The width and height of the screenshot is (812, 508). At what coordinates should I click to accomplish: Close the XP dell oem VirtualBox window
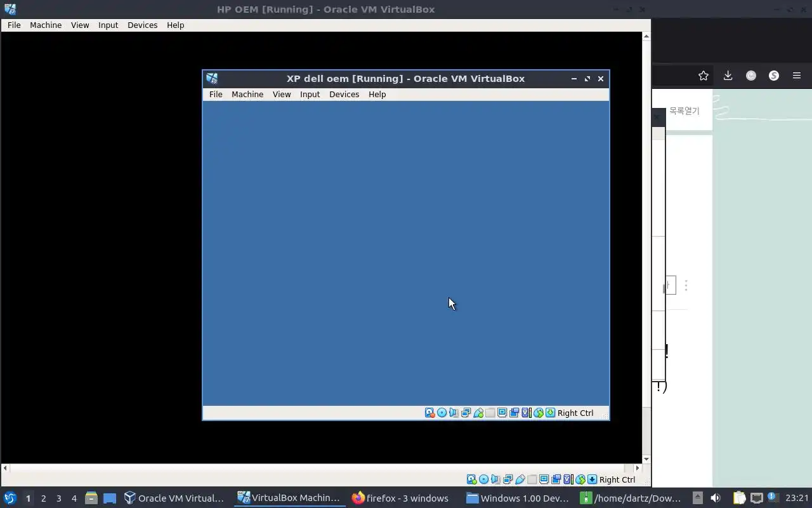point(601,79)
